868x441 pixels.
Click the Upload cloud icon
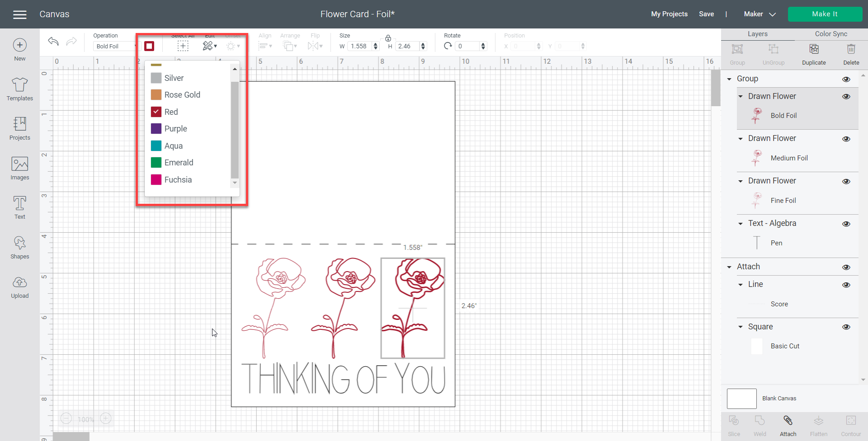pyautogui.click(x=19, y=282)
